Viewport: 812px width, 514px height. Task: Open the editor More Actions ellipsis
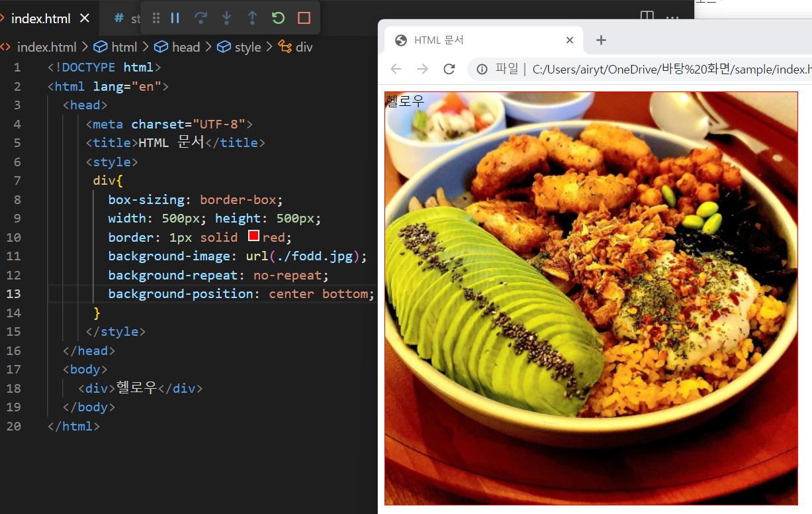[x=672, y=17]
